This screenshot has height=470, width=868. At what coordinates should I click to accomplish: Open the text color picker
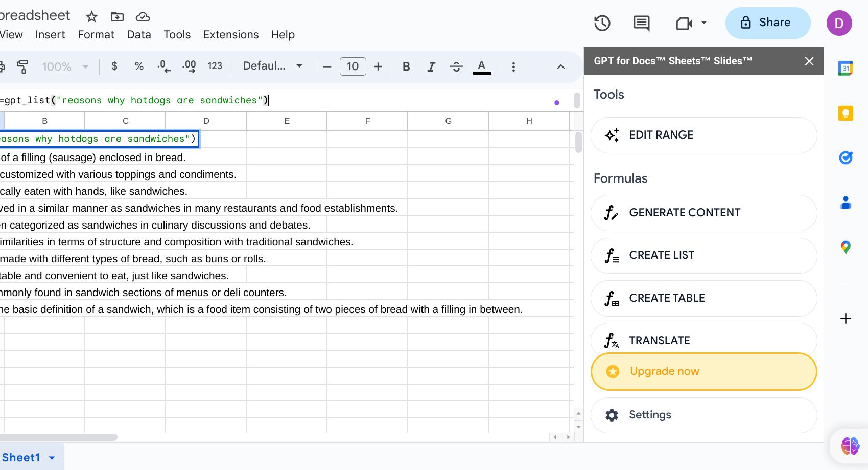(x=481, y=66)
